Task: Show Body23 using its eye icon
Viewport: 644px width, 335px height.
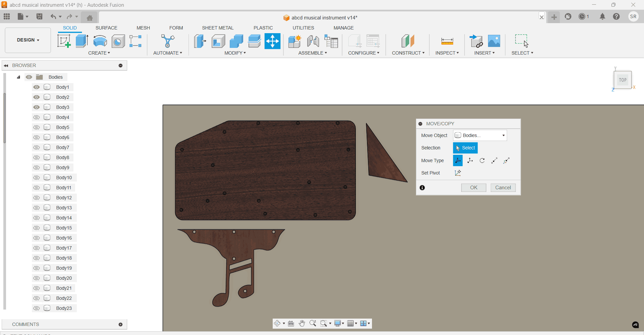Action: (x=36, y=308)
